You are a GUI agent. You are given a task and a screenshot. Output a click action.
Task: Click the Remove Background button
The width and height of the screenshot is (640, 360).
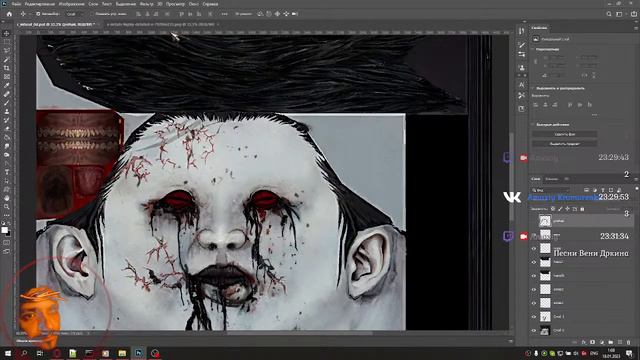coord(564,134)
